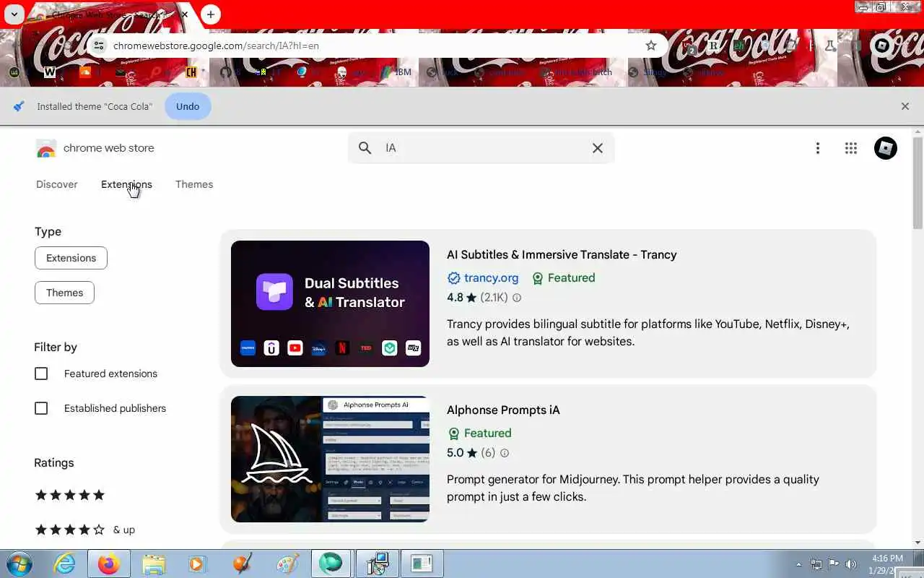Open the IBM bookmark
The height and width of the screenshot is (578, 924).
(396, 72)
